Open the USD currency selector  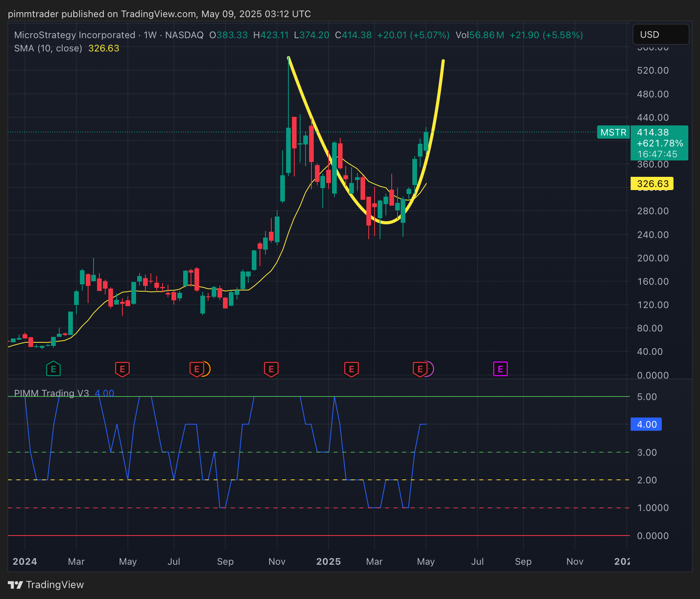click(661, 35)
